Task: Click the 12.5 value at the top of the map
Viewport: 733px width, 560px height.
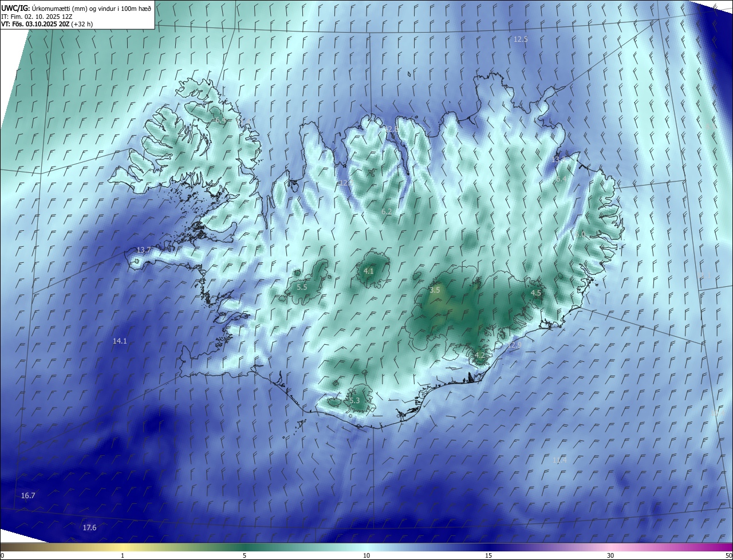Action: point(521,39)
